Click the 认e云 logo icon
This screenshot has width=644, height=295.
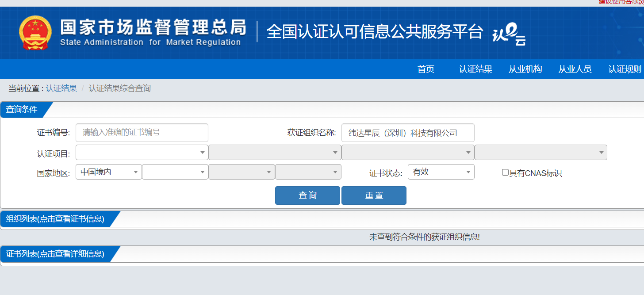tap(509, 35)
